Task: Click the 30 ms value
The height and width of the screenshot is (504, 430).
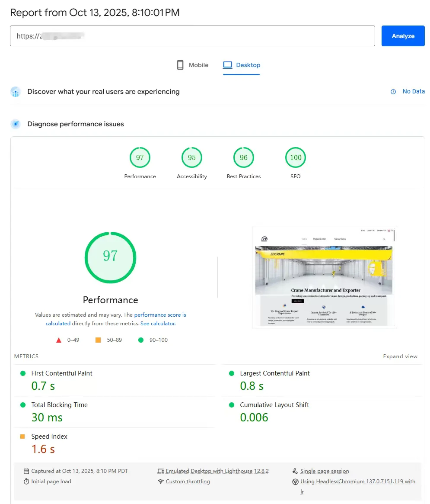Action: click(47, 417)
